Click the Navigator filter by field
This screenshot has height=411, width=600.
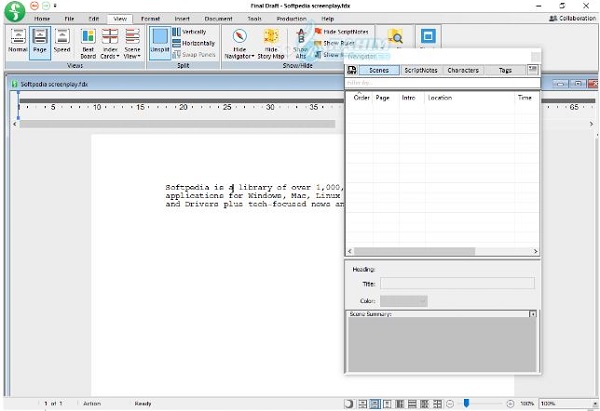point(442,83)
